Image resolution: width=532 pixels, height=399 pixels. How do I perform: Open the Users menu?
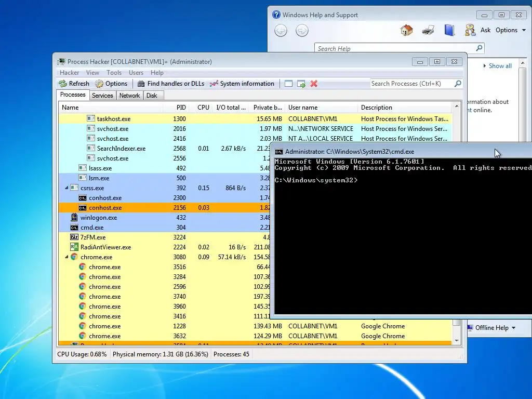[x=136, y=73]
